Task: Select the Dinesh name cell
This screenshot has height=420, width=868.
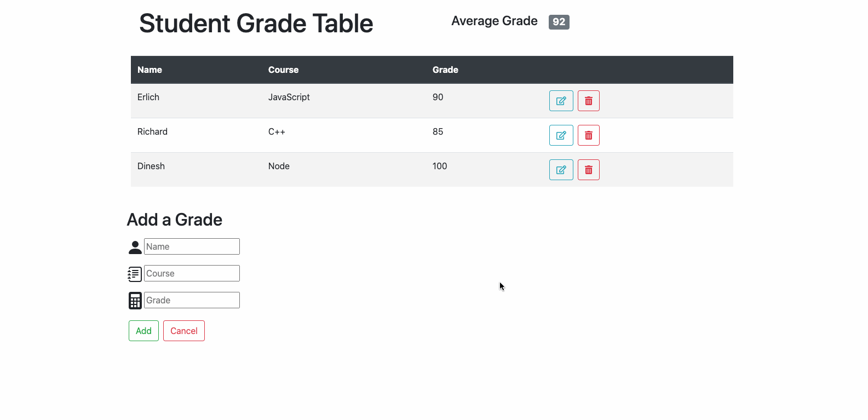Action: pos(151,166)
